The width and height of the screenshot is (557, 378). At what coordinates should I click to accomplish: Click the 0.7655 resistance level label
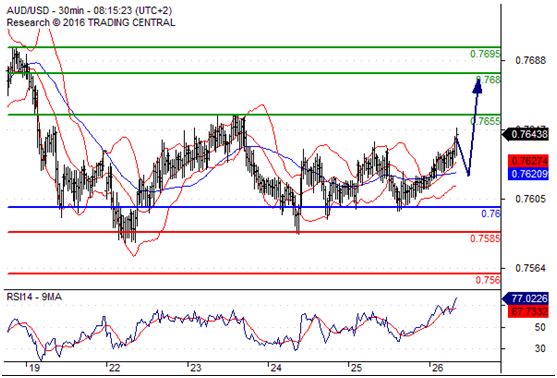pyautogui.click(x=485, y=121)
